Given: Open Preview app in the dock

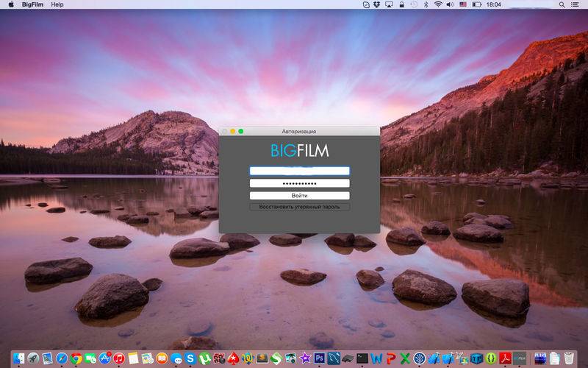Looking at the screenshot, I should click(47, 358).
